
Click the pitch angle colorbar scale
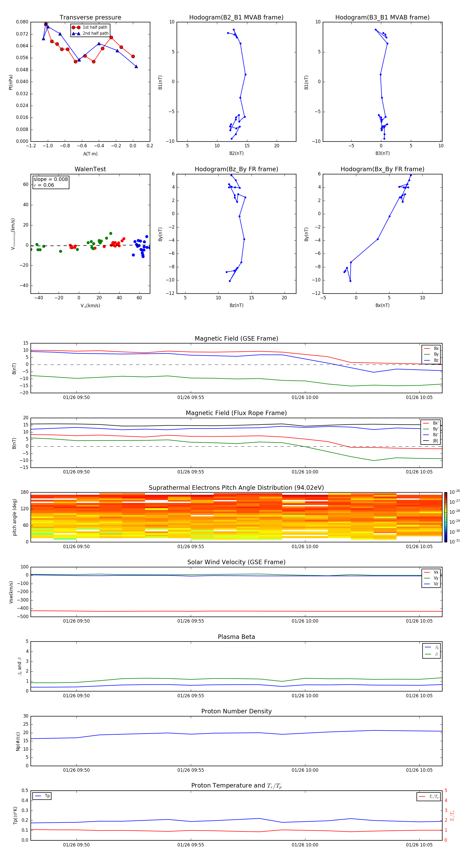(446, 517)
